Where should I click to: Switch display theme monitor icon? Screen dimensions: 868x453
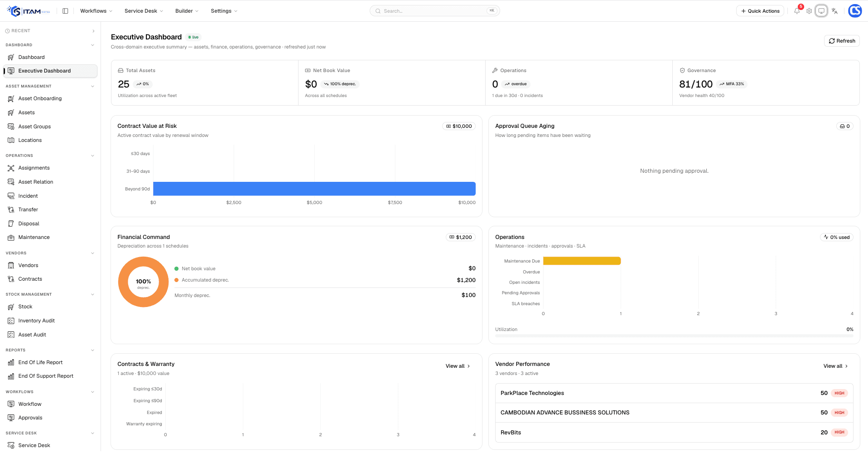click(821, 11)
